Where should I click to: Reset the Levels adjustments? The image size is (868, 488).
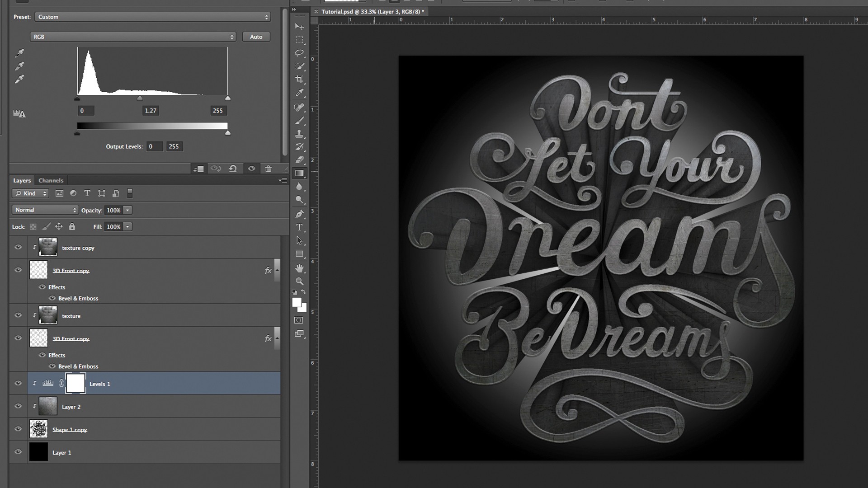(x=232, y=169)
